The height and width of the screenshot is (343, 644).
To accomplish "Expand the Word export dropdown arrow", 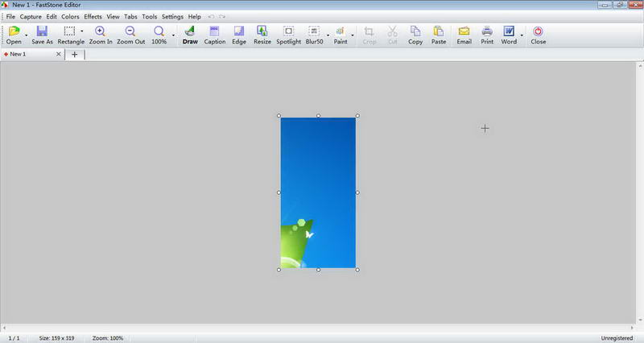I will [x=522, y=35].
